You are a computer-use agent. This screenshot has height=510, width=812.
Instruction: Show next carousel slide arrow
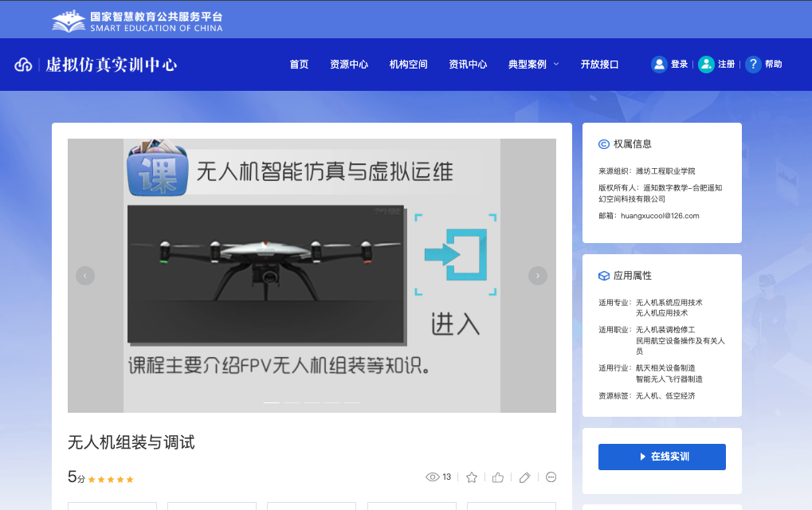click(538, 276)
